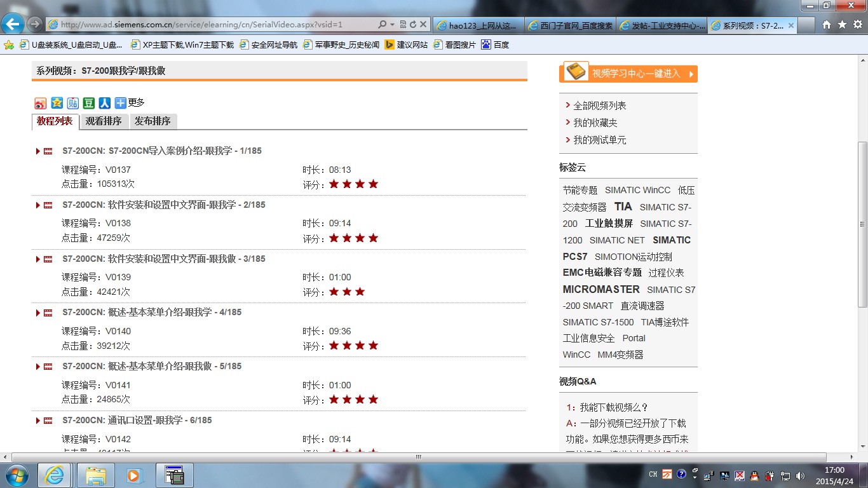The height and width of the screenshot is (488, 868).
Task: Switch to 发布排序 tab
Action: coord(153,121)
